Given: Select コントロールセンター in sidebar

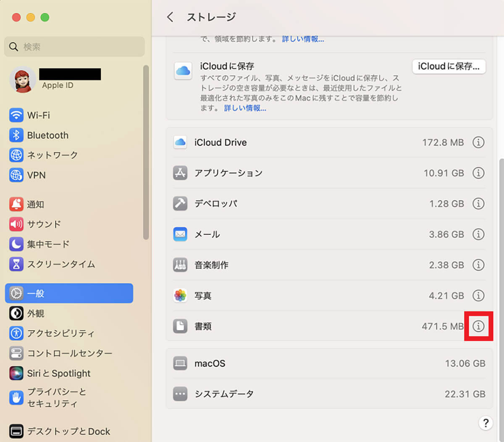Looking at the screenshot, I should point(69,353).
